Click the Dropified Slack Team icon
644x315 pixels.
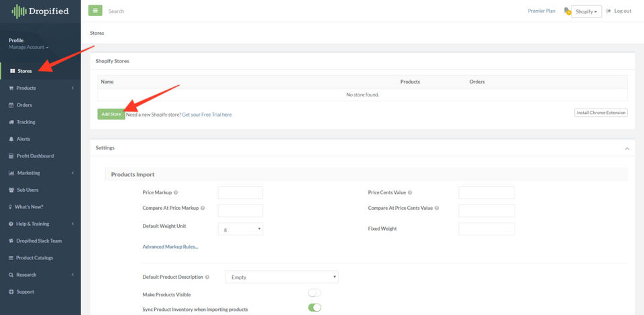(x=11, y=241)
